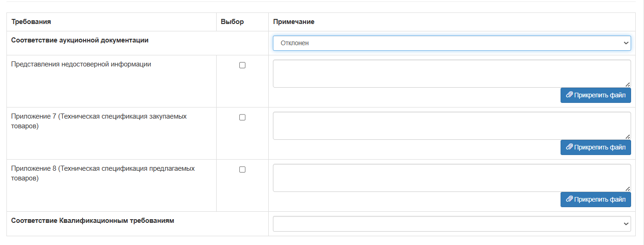The width and height of the screenshot is (644, 245).
Task: Click resize grip of the Приложение 7 note box
Action: point(628,137)
